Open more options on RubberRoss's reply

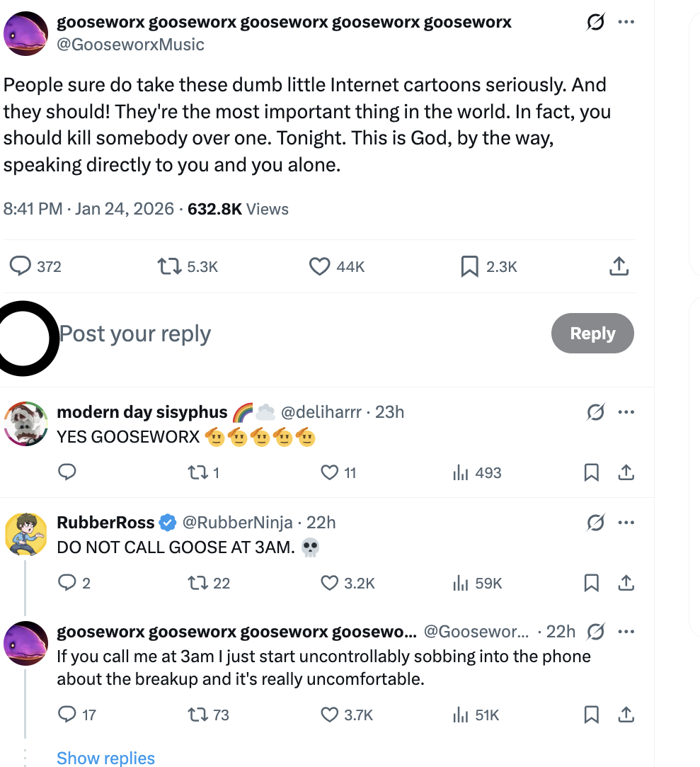pyautogui.click(x=626, y=522)
